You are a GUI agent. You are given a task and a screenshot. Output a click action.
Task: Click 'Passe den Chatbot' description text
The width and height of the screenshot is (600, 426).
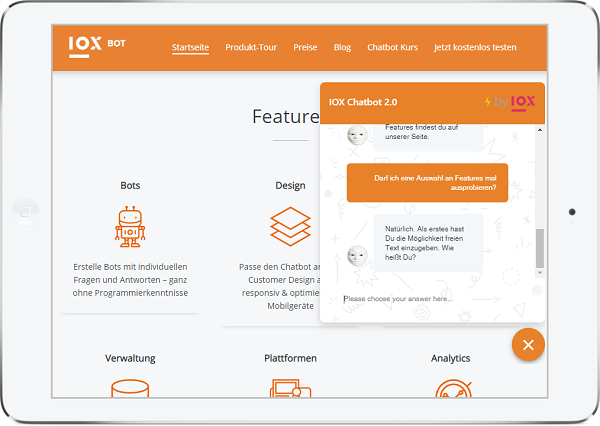click(280, 286)
